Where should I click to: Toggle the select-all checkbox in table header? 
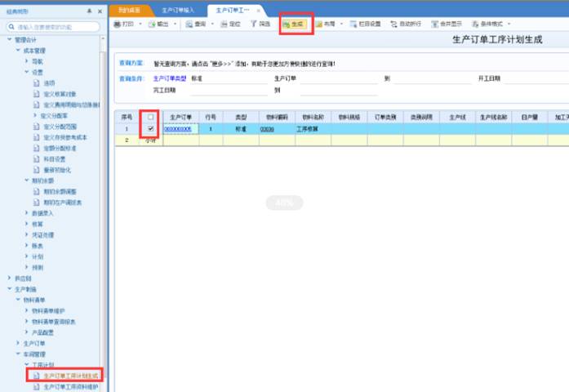151,117
